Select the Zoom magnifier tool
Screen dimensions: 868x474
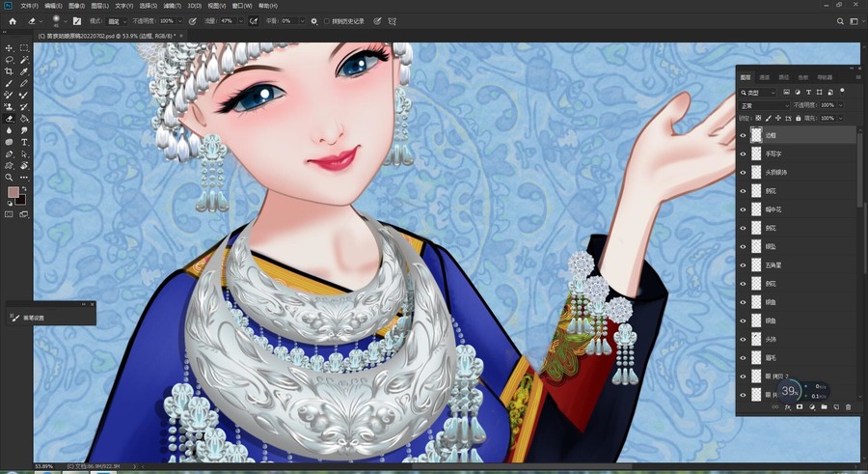(x=9, y=178)
